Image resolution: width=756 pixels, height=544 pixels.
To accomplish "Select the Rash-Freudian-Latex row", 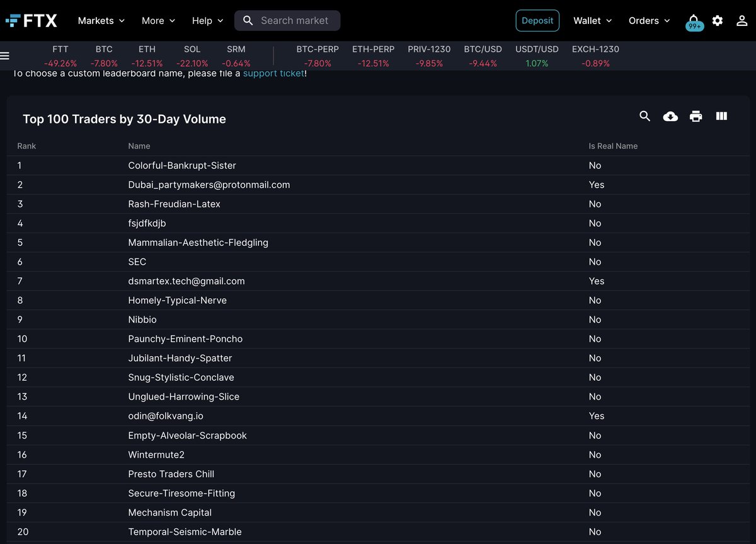I will pos(378,204).
